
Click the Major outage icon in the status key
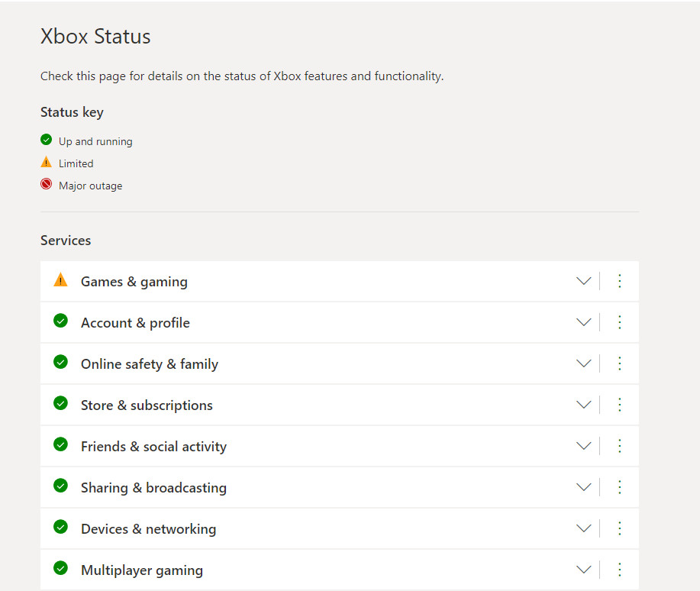46,183
